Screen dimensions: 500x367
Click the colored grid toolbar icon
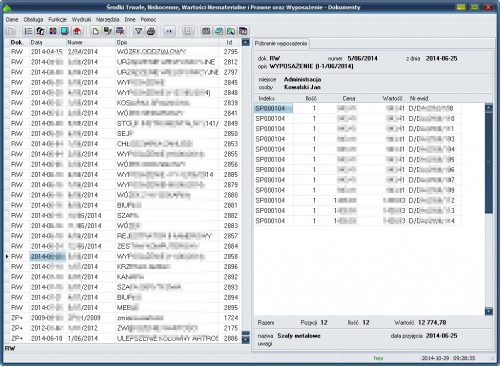click(x=53, y=31)
